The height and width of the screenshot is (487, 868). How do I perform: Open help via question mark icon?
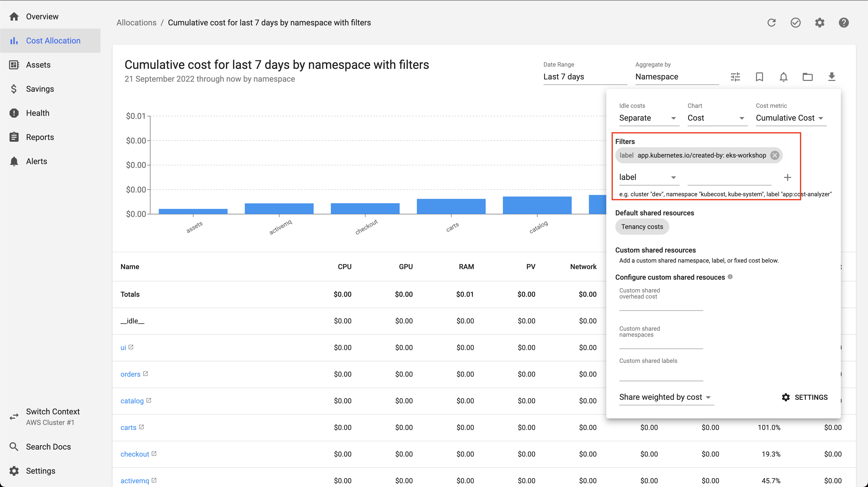pos(843,23)
